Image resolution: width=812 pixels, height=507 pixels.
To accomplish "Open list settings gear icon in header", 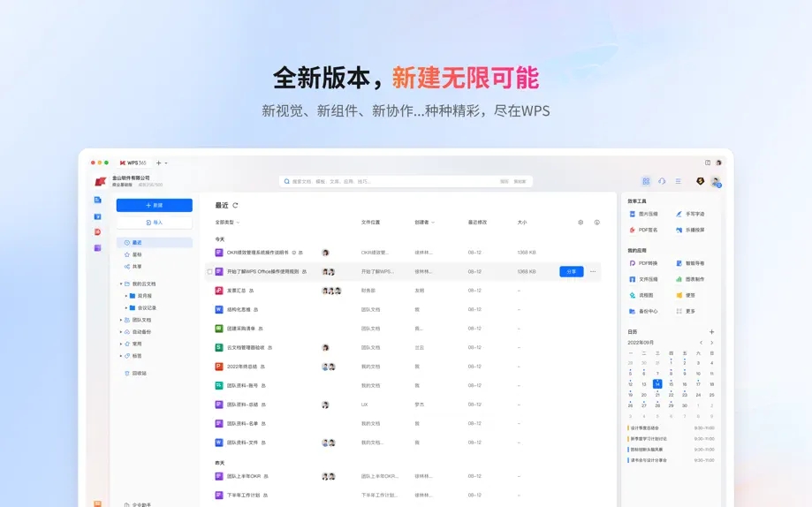I will point(581,223).
